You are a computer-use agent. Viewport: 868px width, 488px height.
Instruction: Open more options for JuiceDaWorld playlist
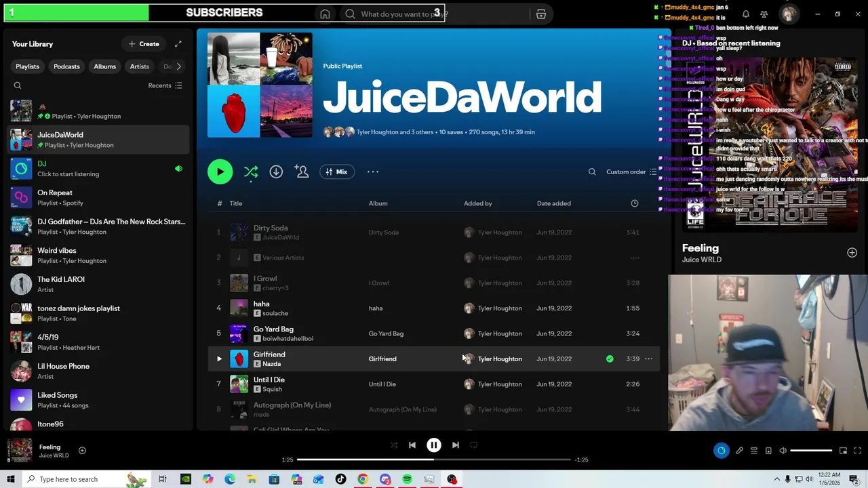pos(373,172)
